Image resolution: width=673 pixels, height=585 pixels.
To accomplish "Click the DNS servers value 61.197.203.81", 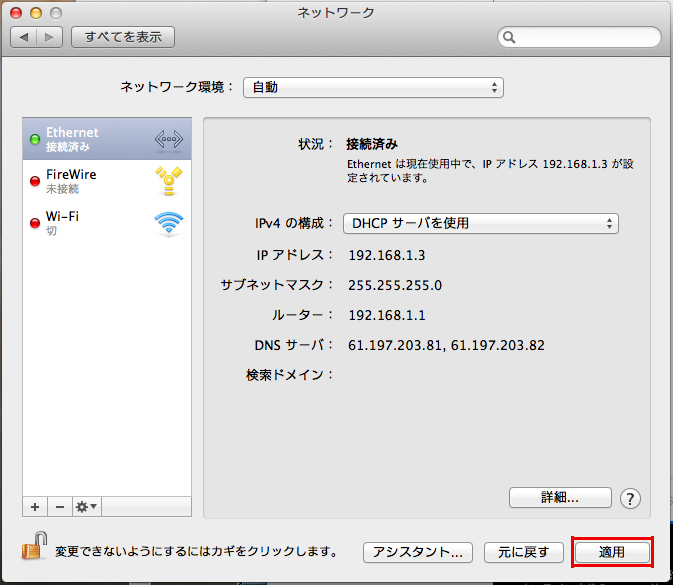I will click(x=395, y=346).
